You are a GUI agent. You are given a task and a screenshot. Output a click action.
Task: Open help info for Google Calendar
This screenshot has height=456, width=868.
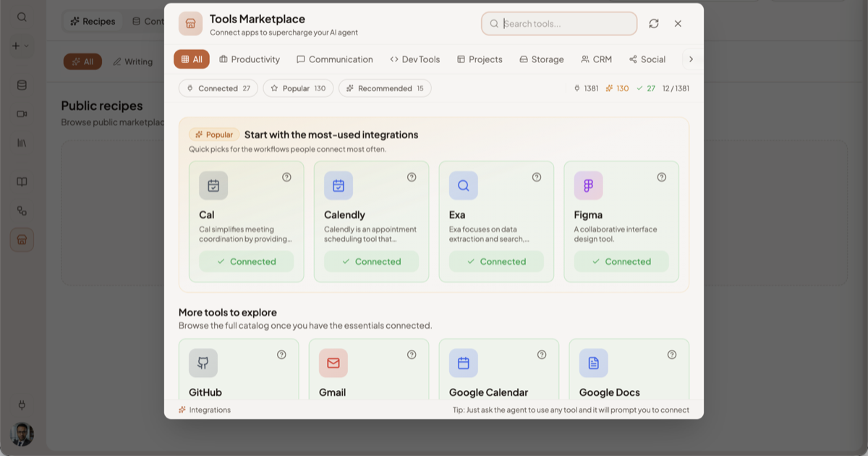(x=542, y=355)
